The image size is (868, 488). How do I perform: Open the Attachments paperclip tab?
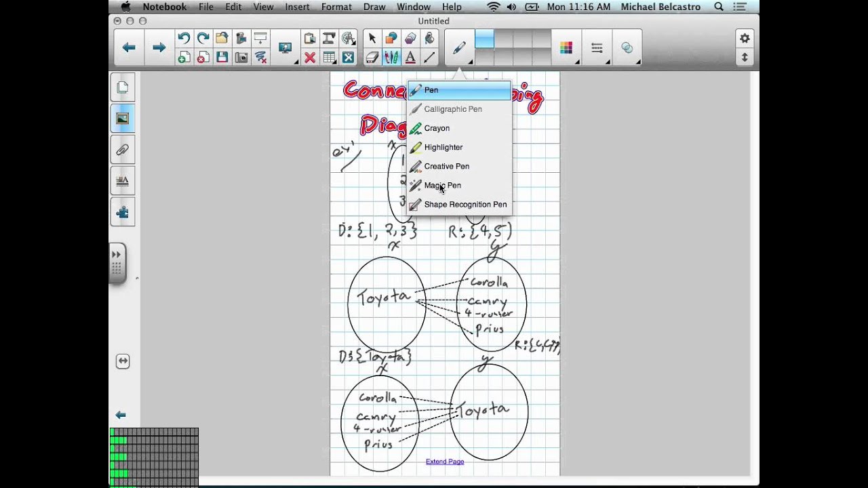pos(123,150)
